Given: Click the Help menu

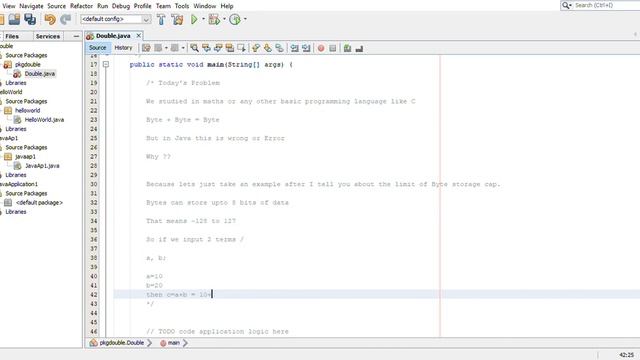Looking at the screenshot, I should pyautogui.click(x=227, y=6).
